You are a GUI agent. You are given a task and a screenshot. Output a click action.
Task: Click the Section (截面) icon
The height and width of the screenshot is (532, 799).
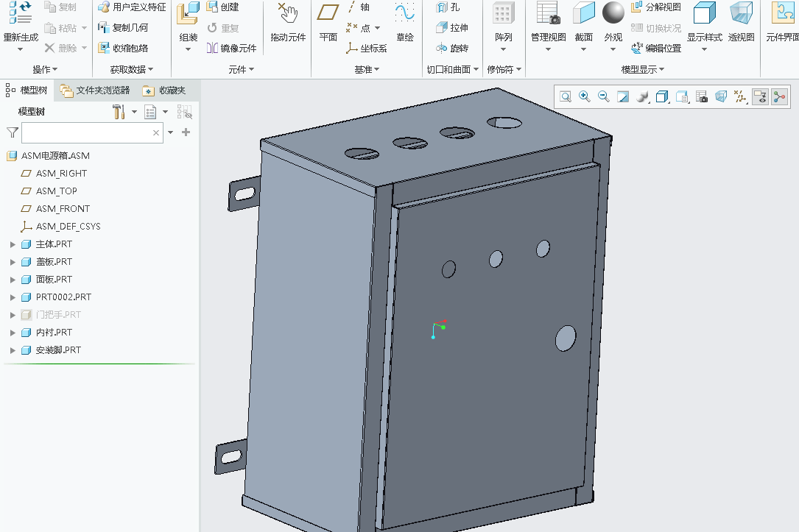coord(583,14)
